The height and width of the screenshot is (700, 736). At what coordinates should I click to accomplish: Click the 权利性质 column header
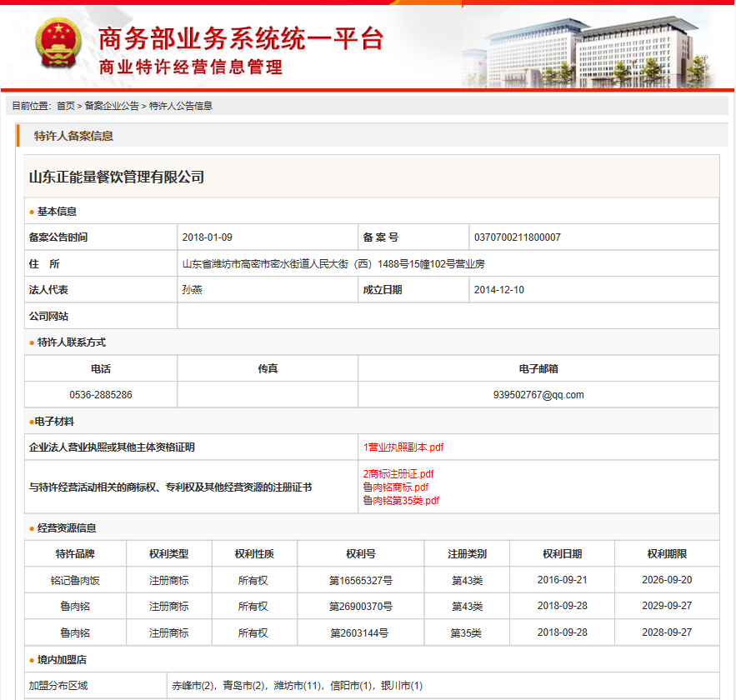point(254,554)
